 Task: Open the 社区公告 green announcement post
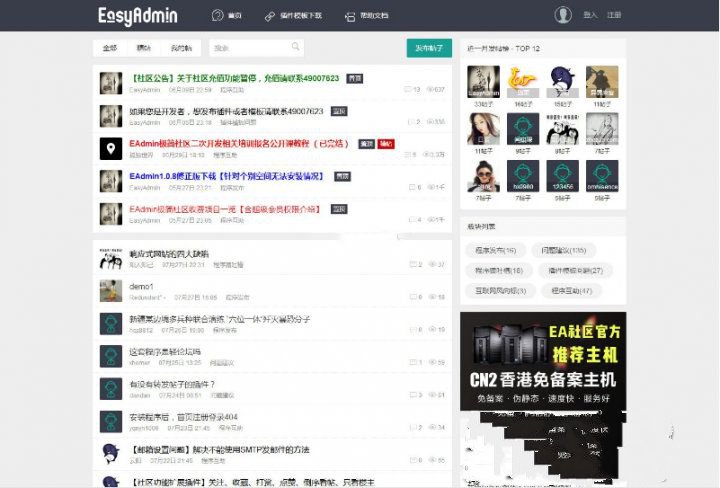(x=235, y=78)
